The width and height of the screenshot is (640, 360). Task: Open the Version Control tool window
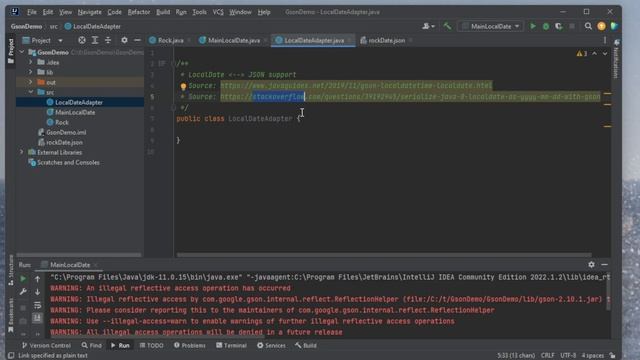tap(46, 345)
